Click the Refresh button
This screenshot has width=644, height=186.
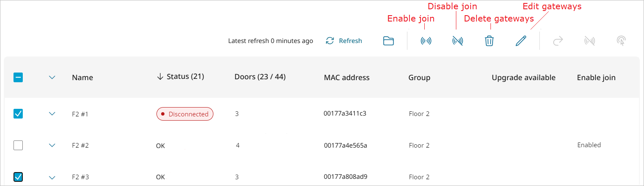(x=344, y=41)
